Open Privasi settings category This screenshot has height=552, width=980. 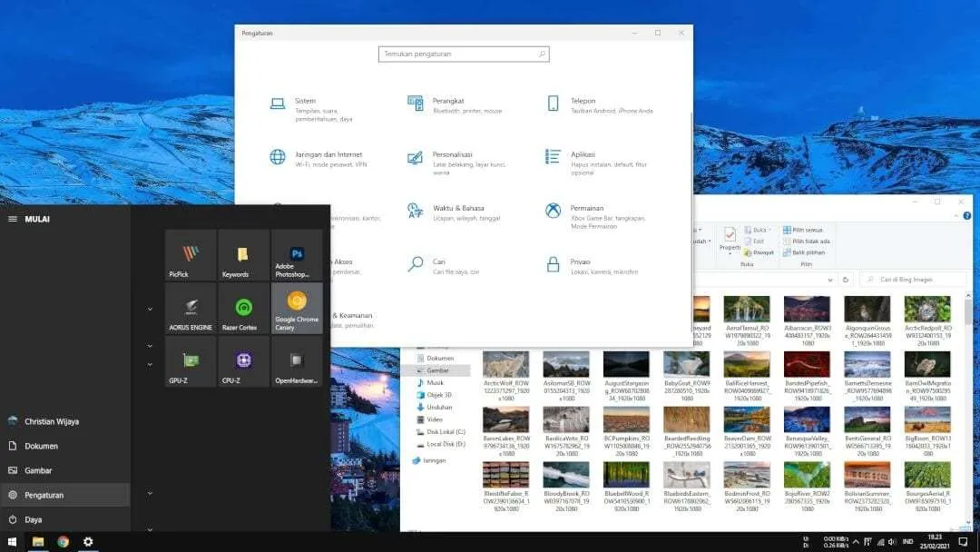pyautogui.click(x=592, y=266)
